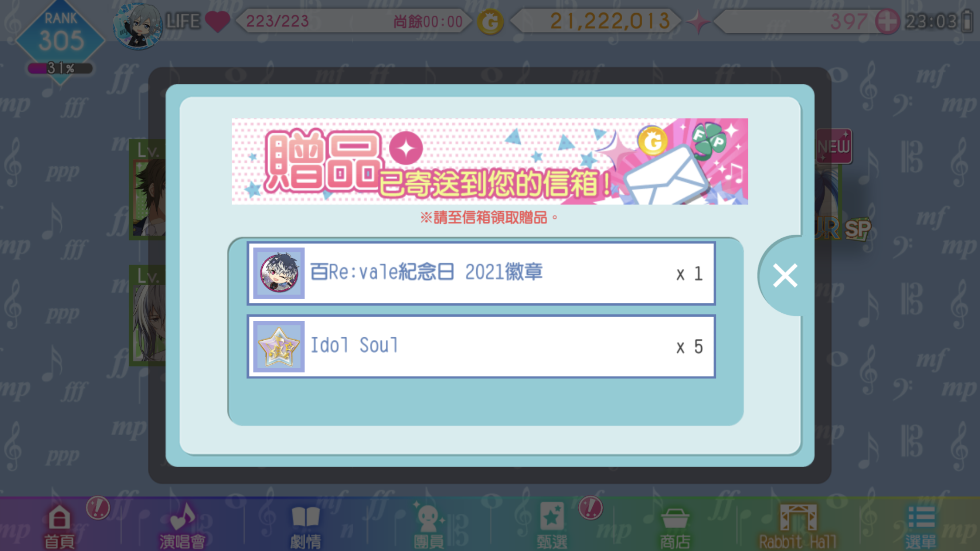Tap the 贈品 mailbox banner

[490, 161]
